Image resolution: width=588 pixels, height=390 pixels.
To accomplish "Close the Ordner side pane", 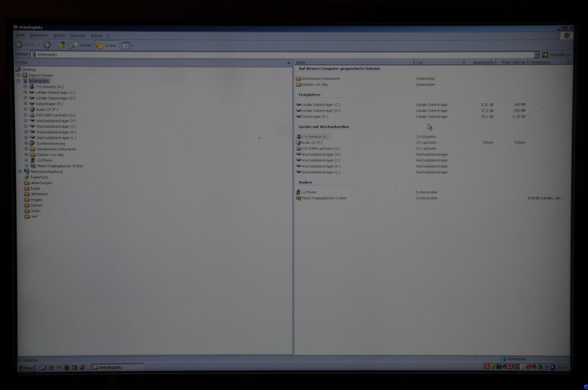I will pyautogui.click(x=289, y=63).
